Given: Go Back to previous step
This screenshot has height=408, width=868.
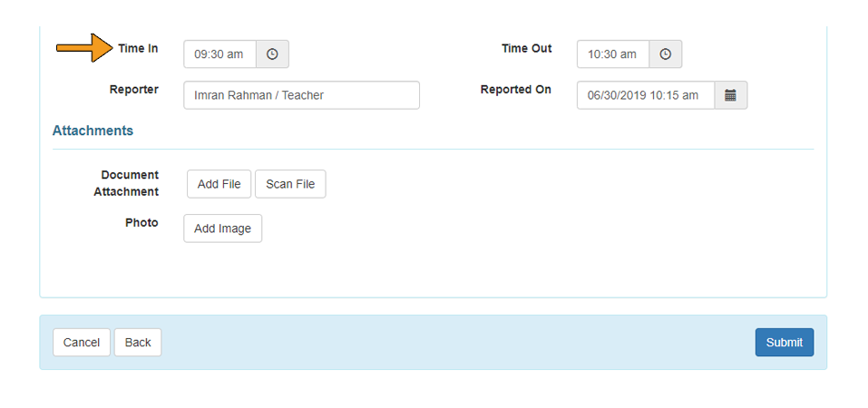Looking at the screenshot, I should coord(138,342).
